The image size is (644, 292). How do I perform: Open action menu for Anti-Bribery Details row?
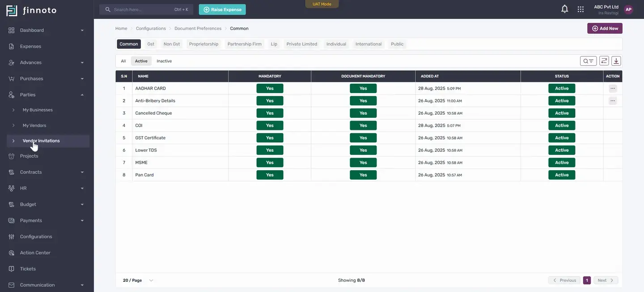613,101
